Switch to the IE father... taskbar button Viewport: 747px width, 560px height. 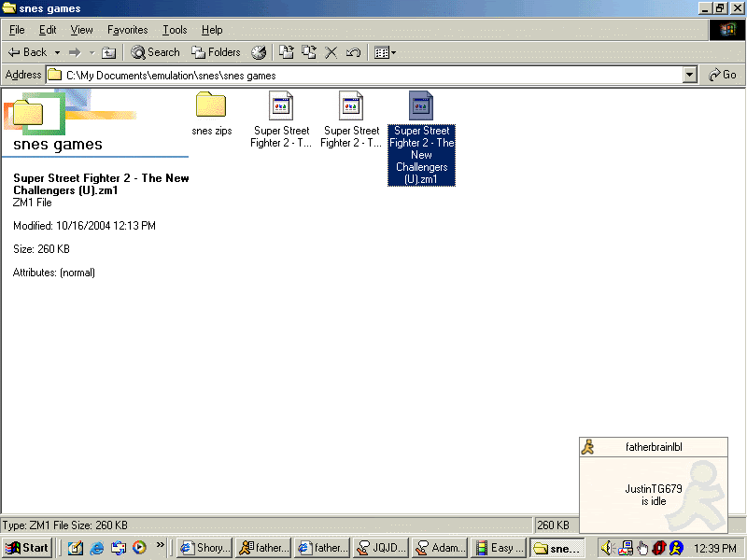pyautogui.click(x=322, y=548)
